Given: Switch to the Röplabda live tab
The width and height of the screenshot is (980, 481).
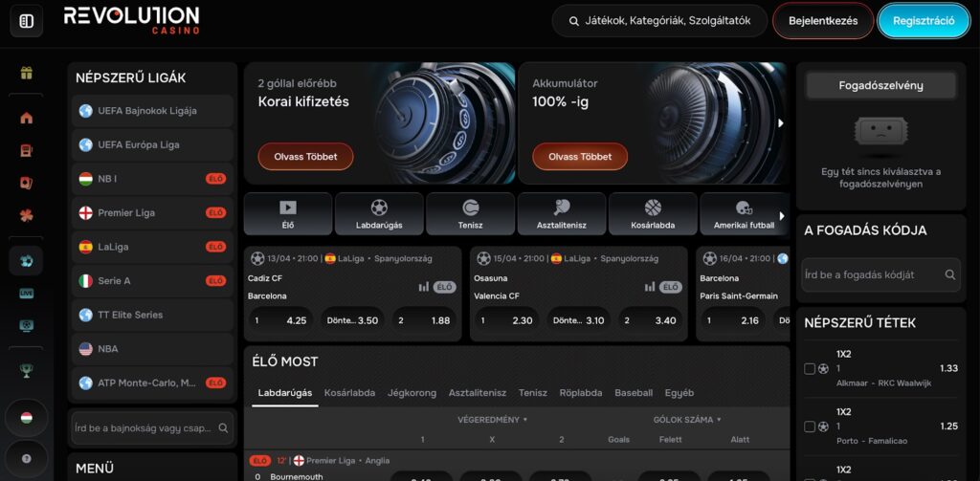Looking at the screenshot, I should click(x=581, y=393).
